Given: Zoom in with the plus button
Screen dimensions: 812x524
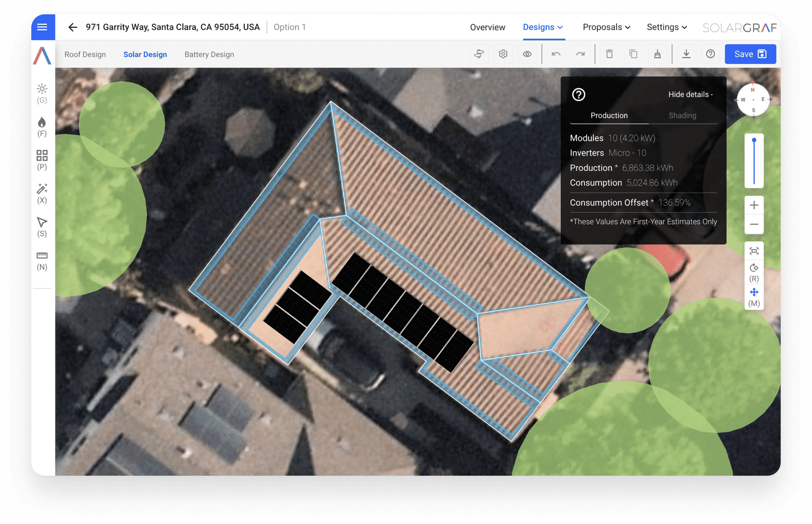Looking at the screenshot, I should [754, 205].
